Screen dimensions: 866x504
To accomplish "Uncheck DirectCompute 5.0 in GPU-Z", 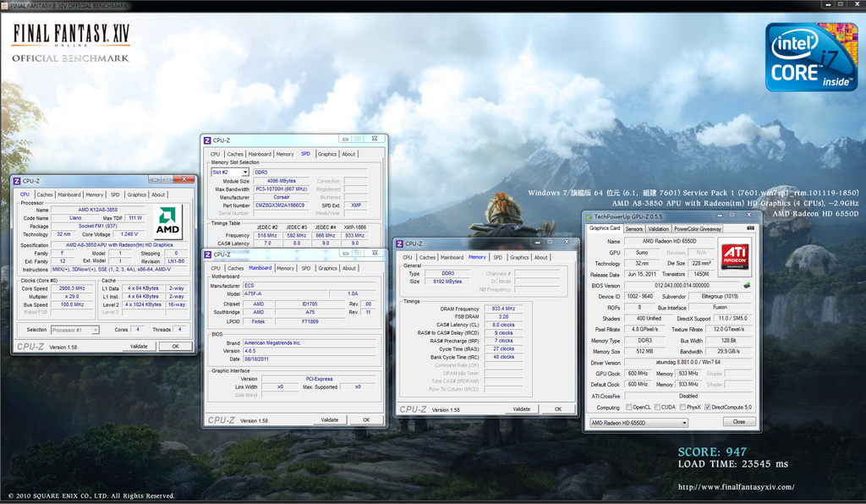I will [x=708, y=408].
